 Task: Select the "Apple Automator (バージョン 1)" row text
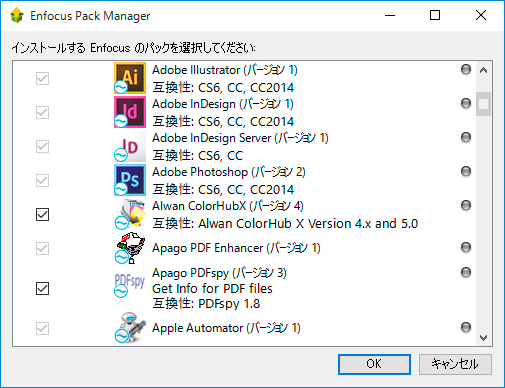pyautogui.click(x=226, y=328)
